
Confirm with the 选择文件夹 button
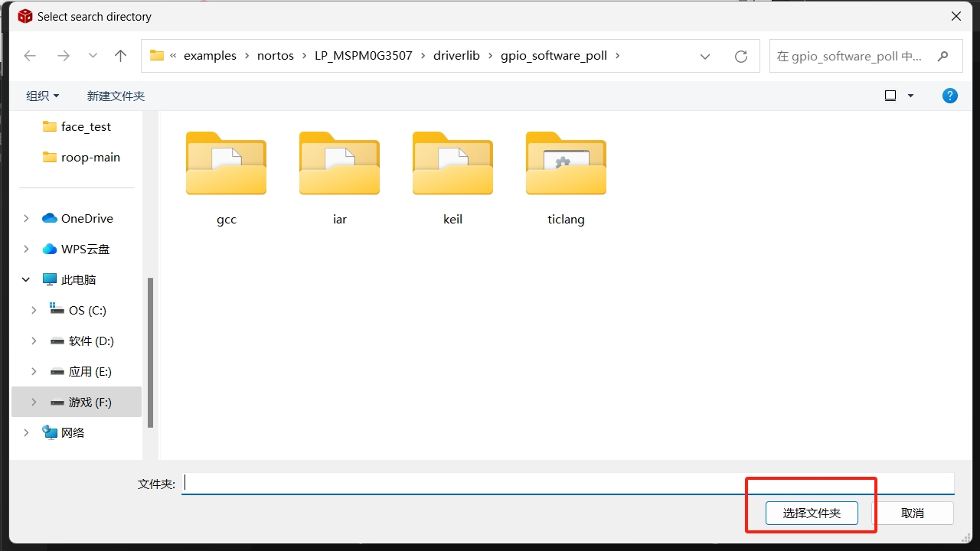812,514
